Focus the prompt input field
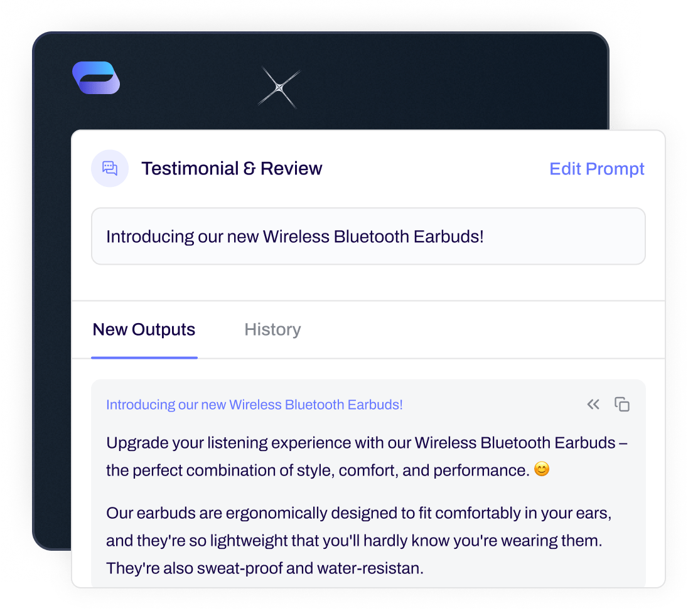Image resolution: width=693 pixels, height=616 pixels. point(368,236)
